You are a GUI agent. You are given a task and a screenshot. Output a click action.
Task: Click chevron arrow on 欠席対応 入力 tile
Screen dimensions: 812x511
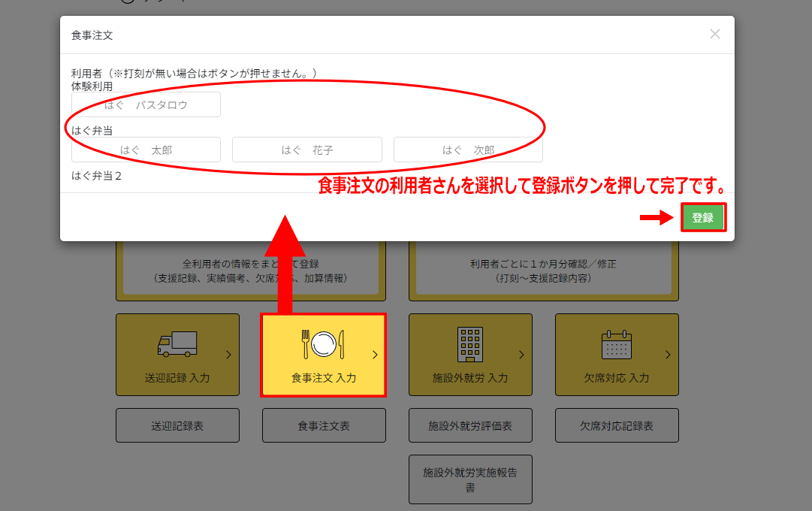(668, 355)
